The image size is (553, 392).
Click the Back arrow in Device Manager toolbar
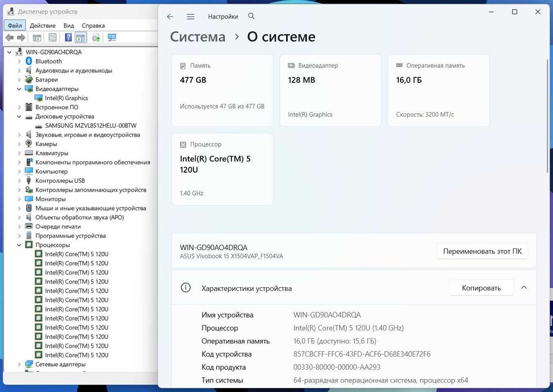pyautogui.click(x=10, y=38)
